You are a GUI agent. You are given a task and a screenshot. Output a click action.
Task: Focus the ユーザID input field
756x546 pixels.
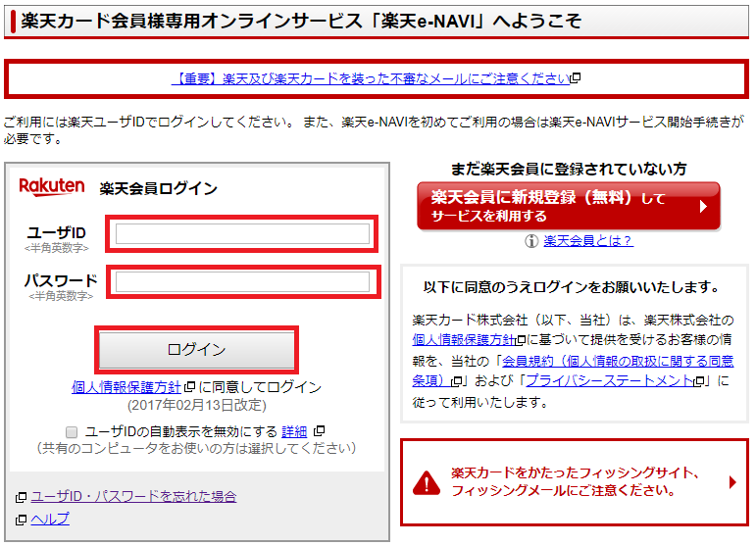[x=242, y=234]
